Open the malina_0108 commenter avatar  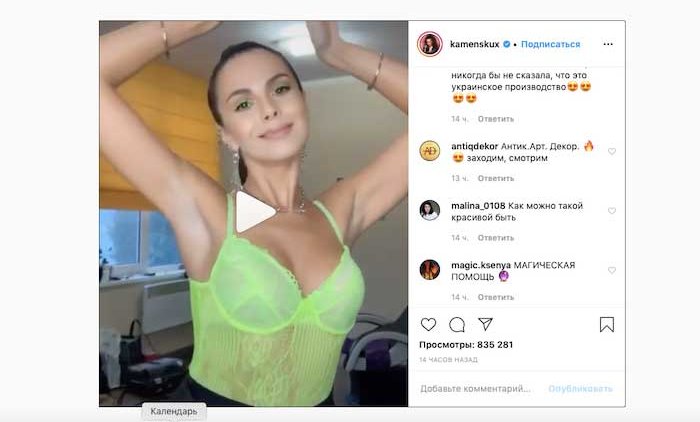tap(429, 210)
